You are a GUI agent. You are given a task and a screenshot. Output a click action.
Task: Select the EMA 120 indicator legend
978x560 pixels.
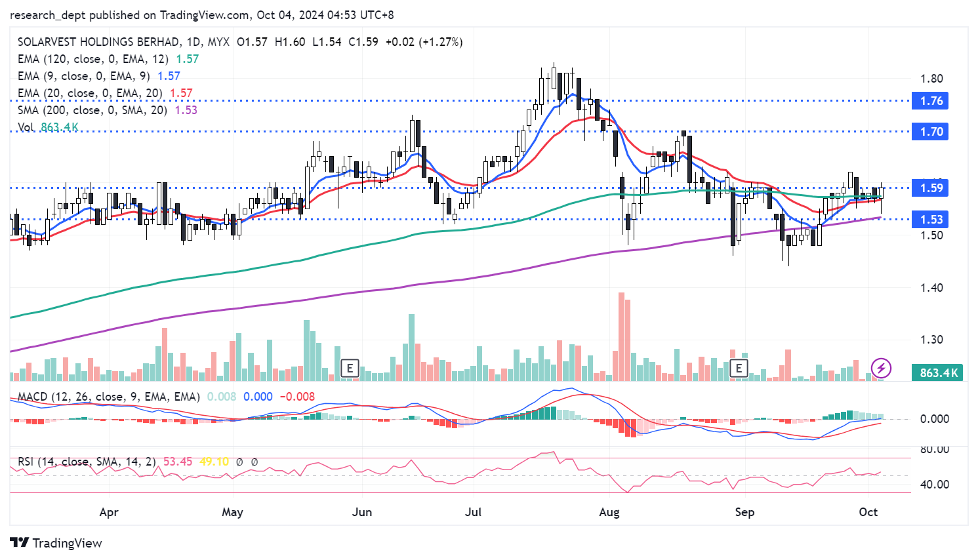click(93, 59)
